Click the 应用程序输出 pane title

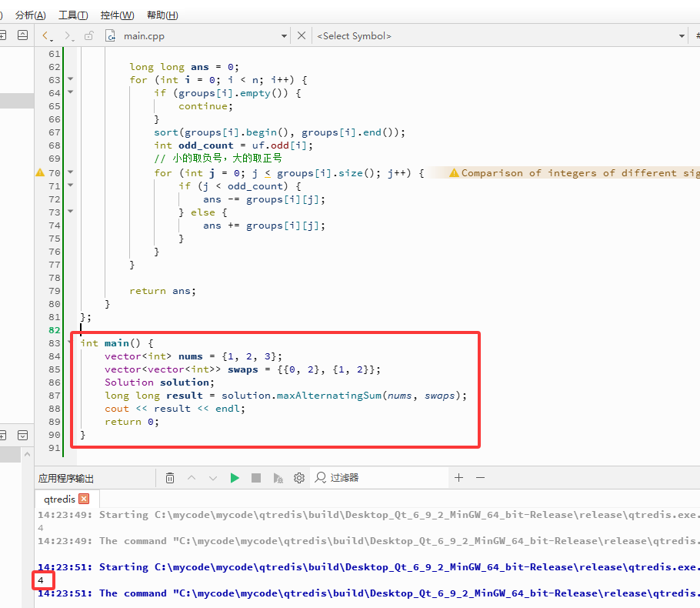click(66, 479)
